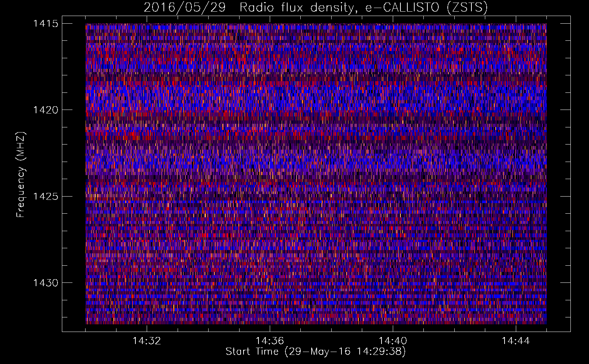Click the 14:32 time axis label
This screenshot has width=589, height=364.
tap(147, 341)
